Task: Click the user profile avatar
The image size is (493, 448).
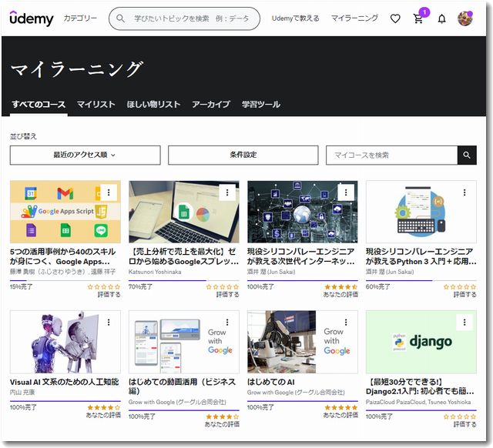Action: tap(464, 18)
